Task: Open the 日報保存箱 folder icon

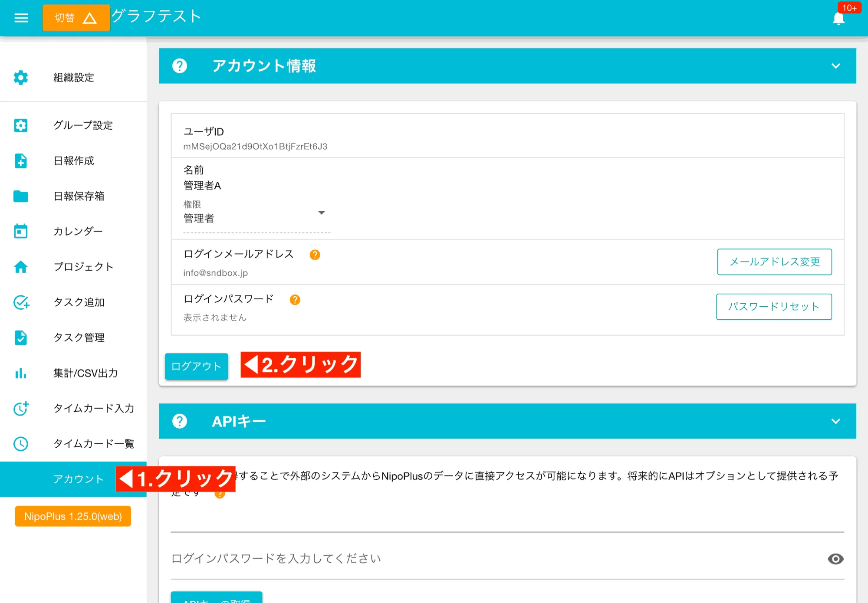Action: [21, 196]
